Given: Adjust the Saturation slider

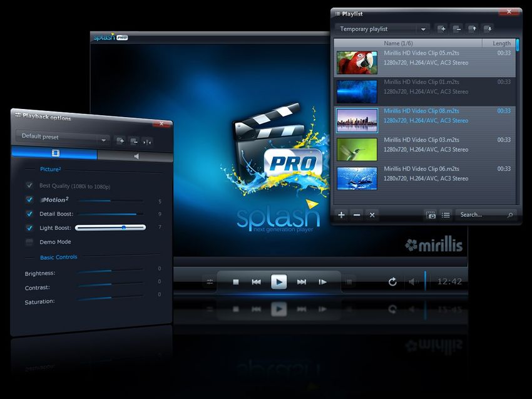Looking at the screenshot, I should pyautogui.click(x=110, y=298).
